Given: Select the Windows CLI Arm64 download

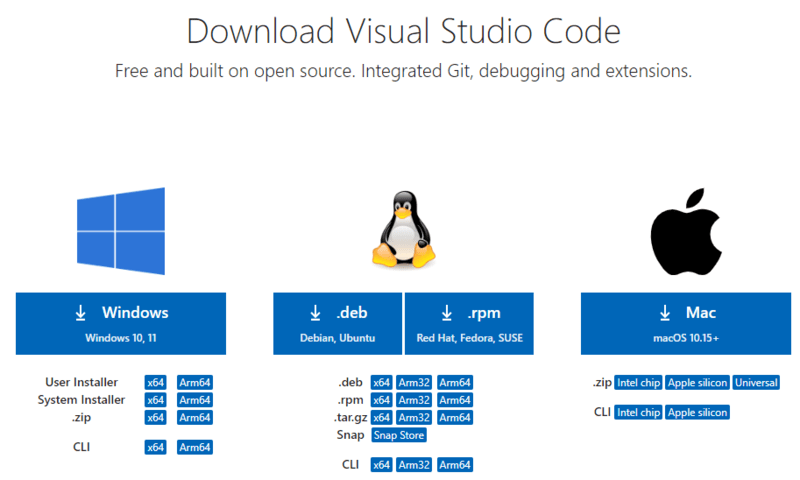Looking at the screenshot, I should (195, 447).
